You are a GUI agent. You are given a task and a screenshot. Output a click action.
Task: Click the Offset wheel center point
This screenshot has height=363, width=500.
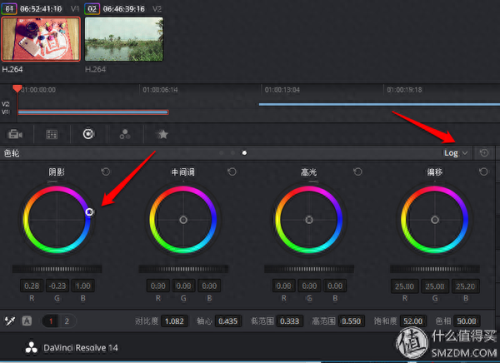tap(435, 220)
